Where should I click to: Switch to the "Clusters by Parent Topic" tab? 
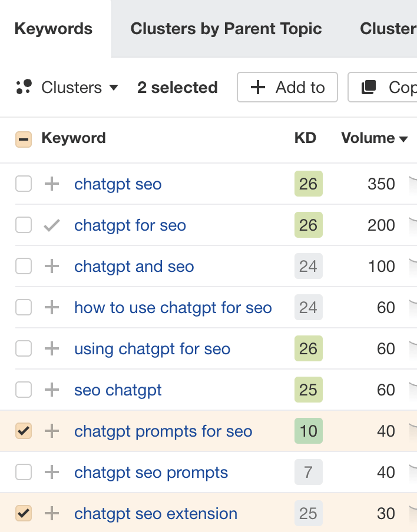click(226, 28)
